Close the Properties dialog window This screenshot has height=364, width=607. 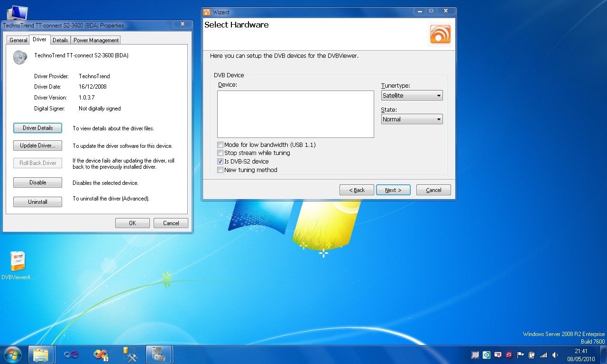(x=182, y=24)
